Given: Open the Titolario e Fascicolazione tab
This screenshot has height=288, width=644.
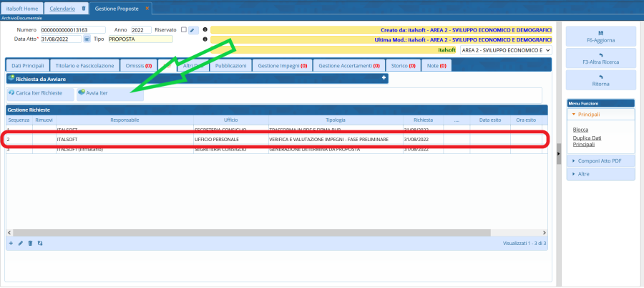Looking at the screenshot, I should [84, 65].
